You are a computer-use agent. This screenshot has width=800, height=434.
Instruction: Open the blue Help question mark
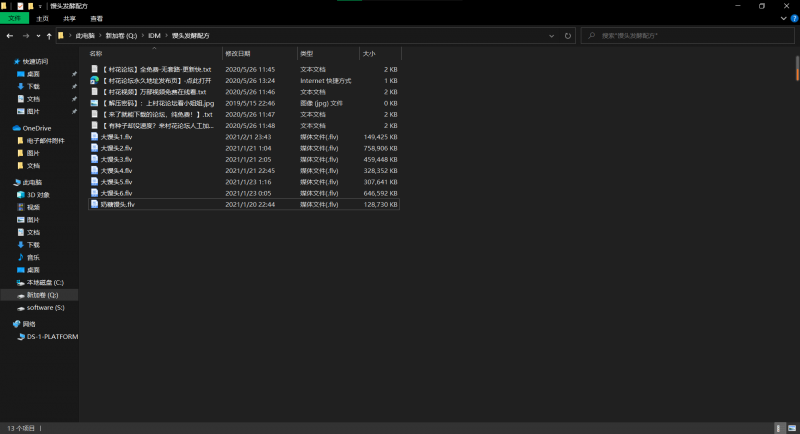(x=794, y=18)
